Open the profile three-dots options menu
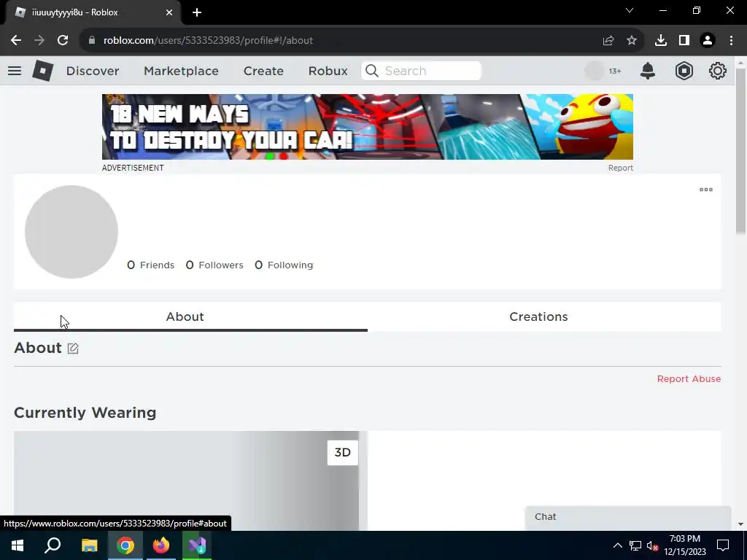Viewport: 747px width, 560px height. [x=705, y=190]
